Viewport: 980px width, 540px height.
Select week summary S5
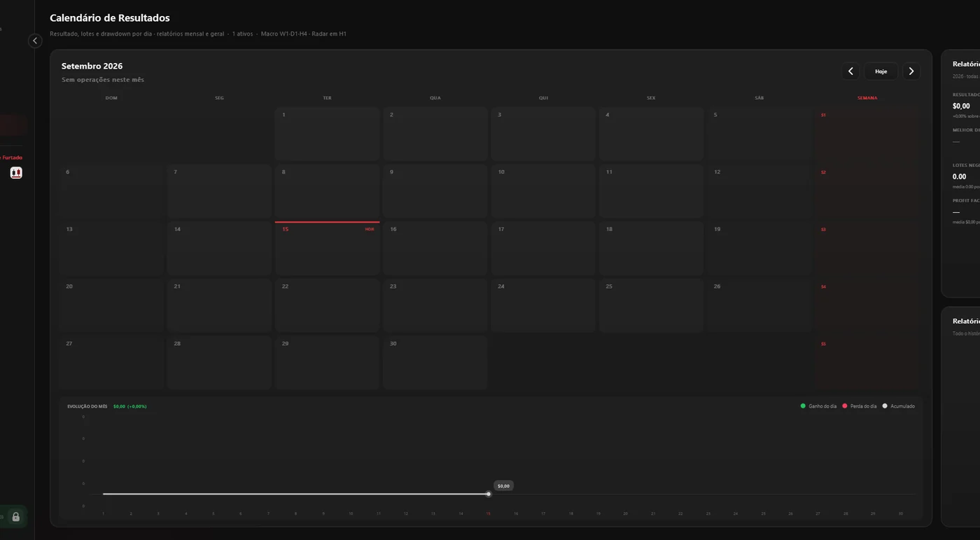[x=867, y=363]
